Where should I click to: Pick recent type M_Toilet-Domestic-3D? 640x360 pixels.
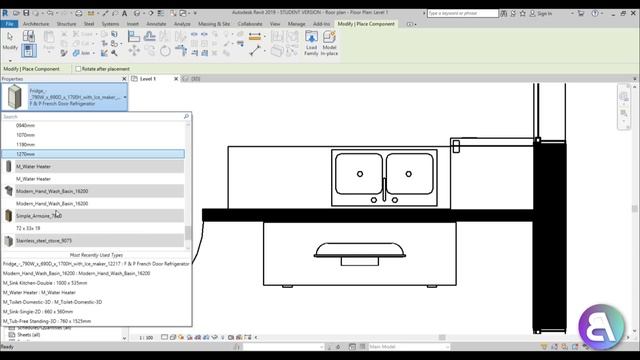point(52,302)
